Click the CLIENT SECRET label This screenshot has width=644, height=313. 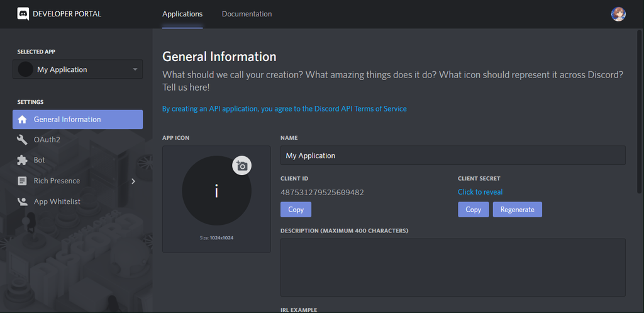[x=479, y=178]
